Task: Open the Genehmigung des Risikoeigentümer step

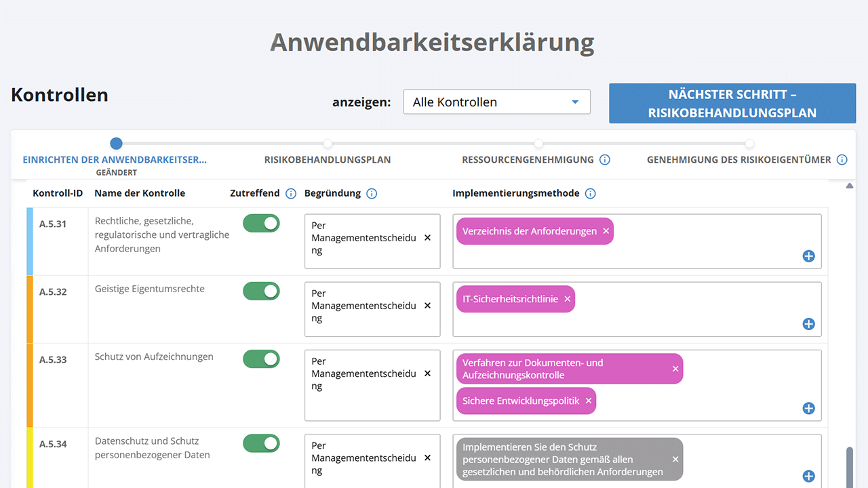Action: (x=738, y=160)
